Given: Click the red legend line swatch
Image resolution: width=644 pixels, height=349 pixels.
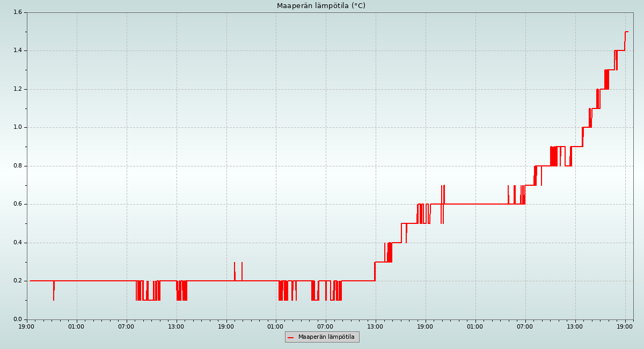Looking at the screenshot, I should click(x=290, y=337).
